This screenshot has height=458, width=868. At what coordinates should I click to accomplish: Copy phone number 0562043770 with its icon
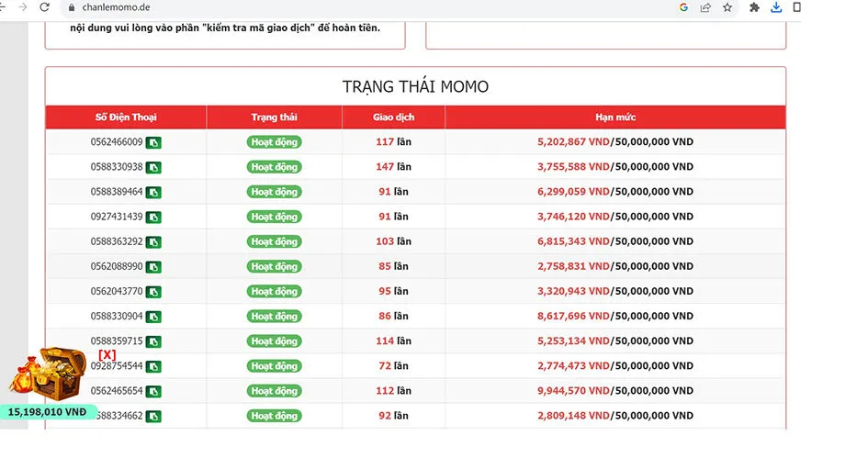click(153, 292)
